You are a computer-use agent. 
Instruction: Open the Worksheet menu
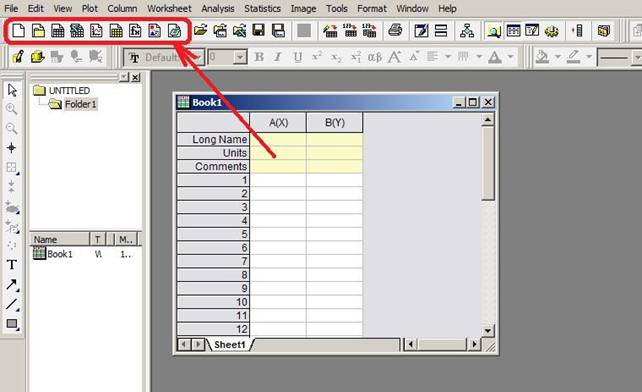tap(169, 8)
